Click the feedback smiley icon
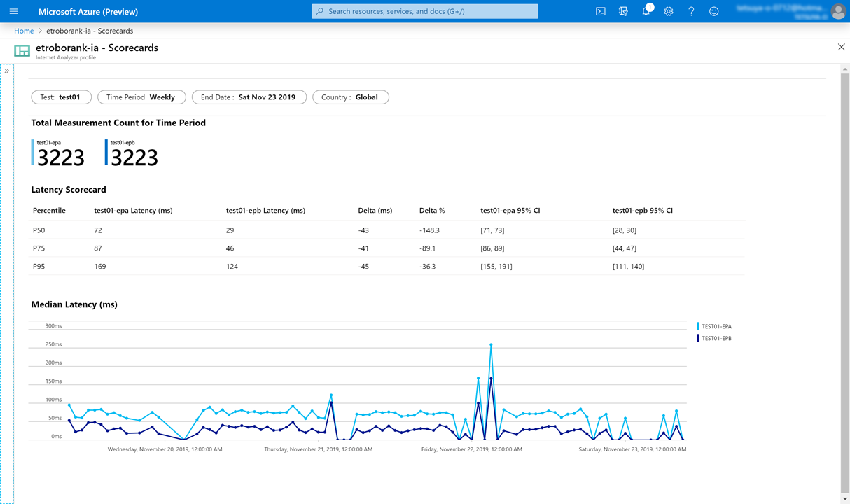 [713, 11]
